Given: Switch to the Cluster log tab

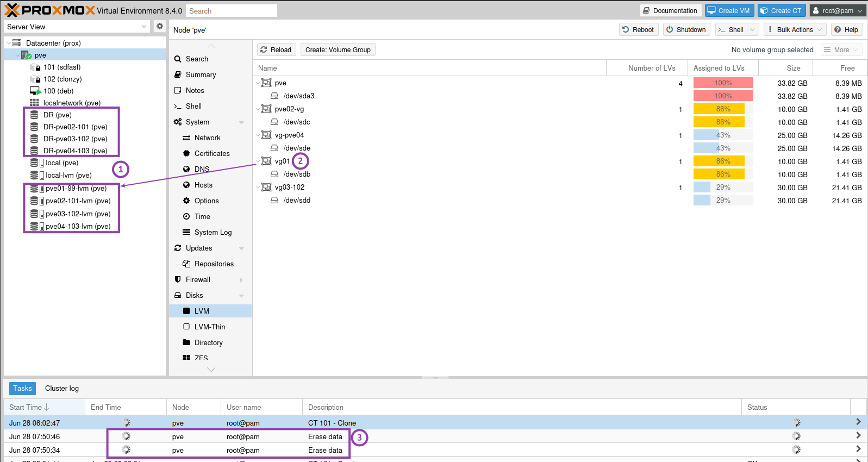Looking at the screenshot, I should pos(62,388).
